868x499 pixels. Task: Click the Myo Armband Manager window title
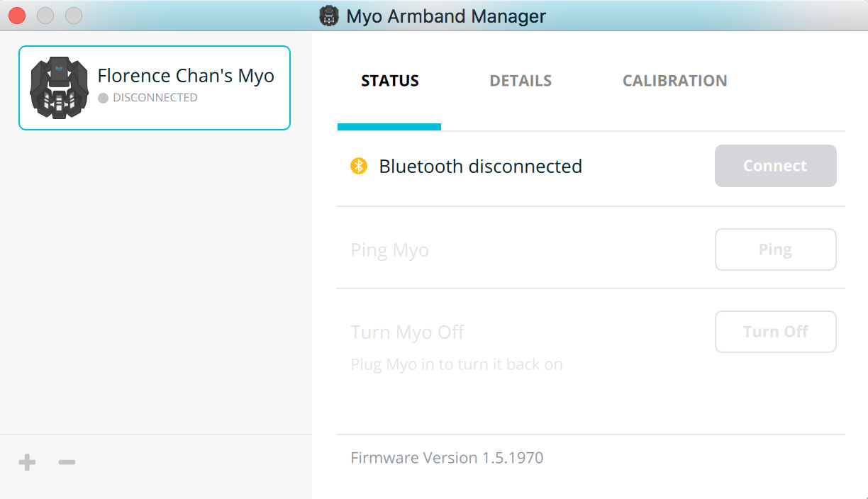(x=446, y=16)
